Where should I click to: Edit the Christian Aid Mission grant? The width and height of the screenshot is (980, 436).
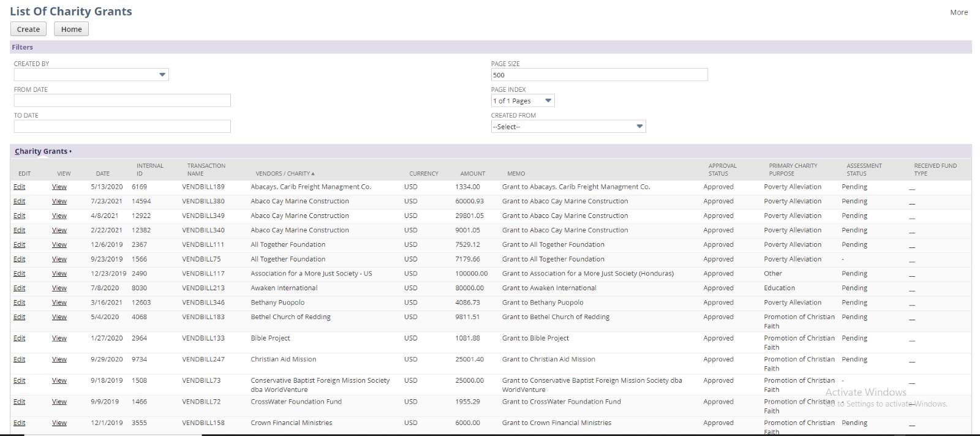tap(20, 359)
